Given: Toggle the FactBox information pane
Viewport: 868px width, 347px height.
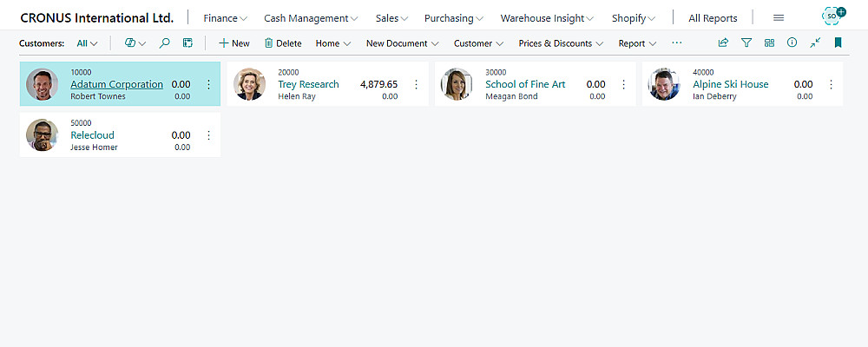Looking at the screenshot, I should click(x=792, y=43).
